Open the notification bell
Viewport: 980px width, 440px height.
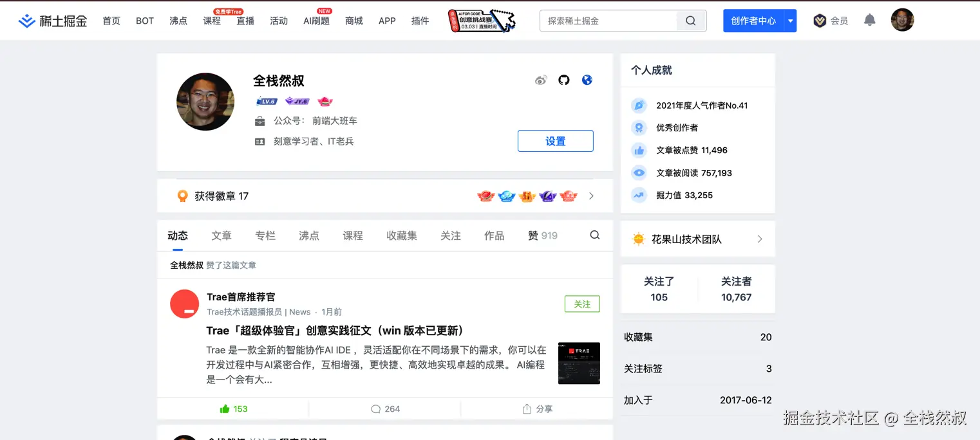pos(869,20)
